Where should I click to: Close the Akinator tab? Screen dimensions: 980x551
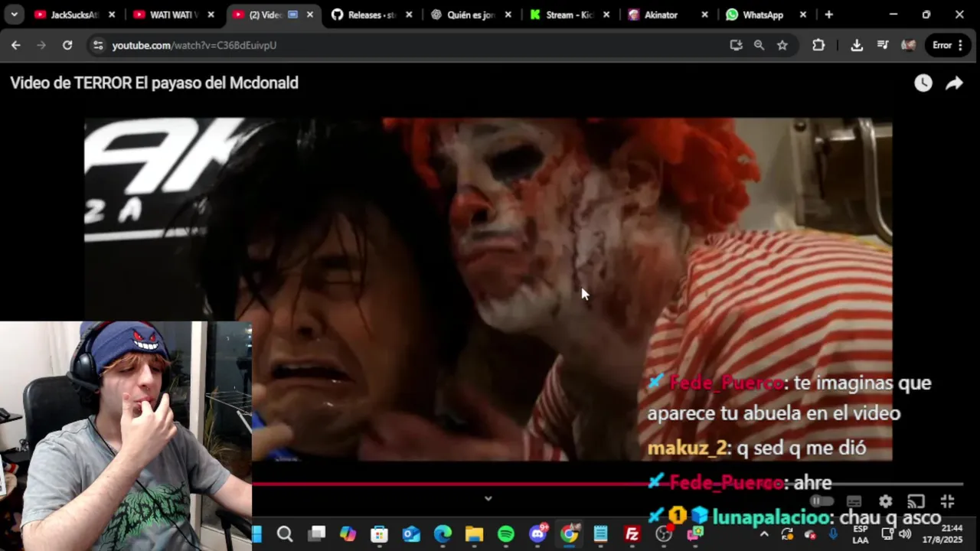pos(704,15)
